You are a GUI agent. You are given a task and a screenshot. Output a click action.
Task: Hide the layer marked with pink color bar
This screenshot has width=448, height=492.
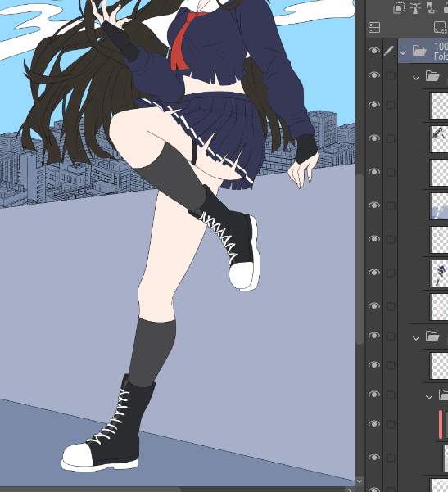pos(374,424)
